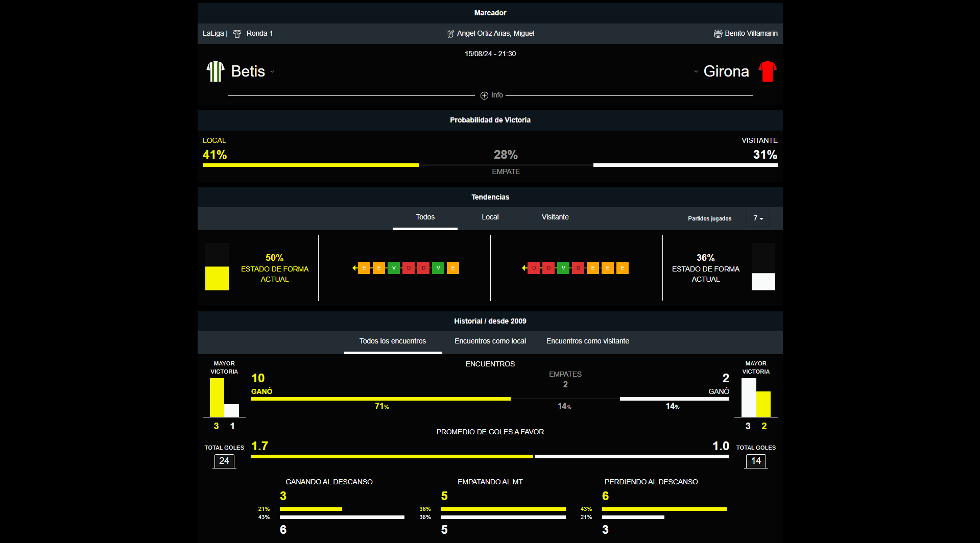Click the LaLiga competition label
This screenshot has width=980, height=543.
click(x=213, y=34)
